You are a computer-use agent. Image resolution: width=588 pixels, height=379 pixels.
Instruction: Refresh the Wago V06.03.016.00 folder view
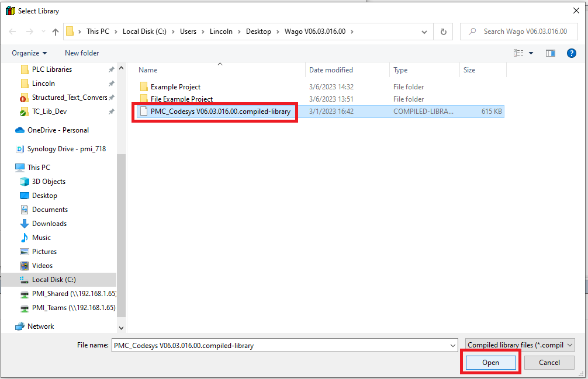[x=443, y=32]
